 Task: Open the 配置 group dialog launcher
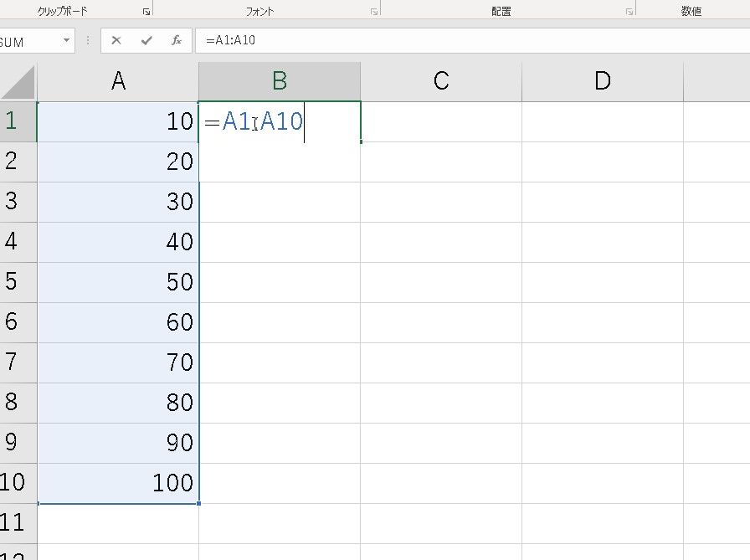tap(629, 12)
